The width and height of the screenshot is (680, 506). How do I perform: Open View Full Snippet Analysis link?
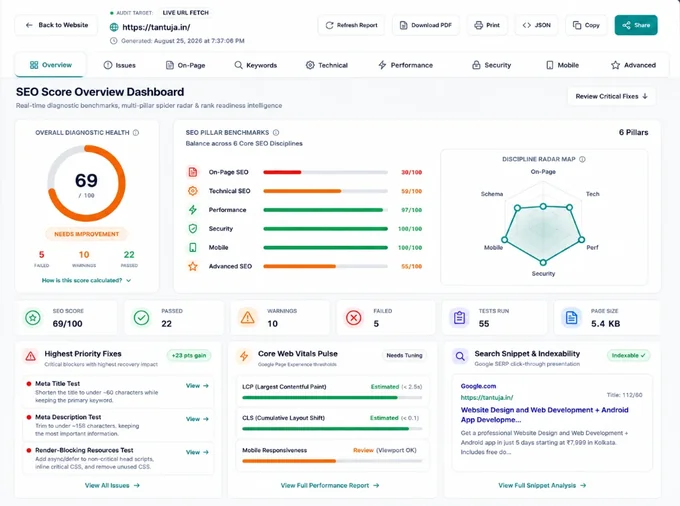pos(543,485)
